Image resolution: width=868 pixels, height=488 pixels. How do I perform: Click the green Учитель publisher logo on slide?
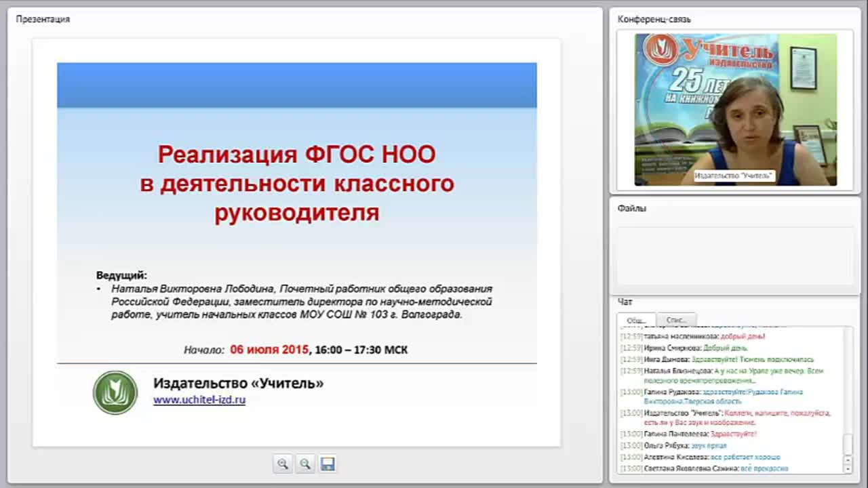pyautogui.click(x=115, y=392)
